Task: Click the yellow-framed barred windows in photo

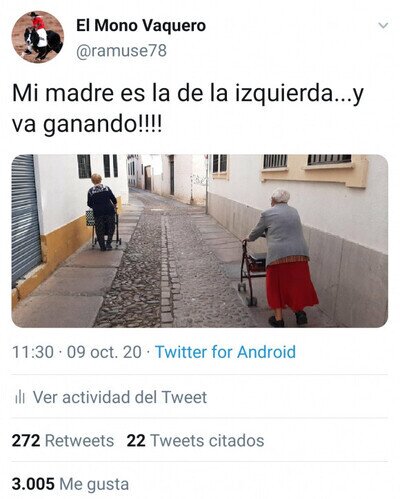Action: [314, 170]
